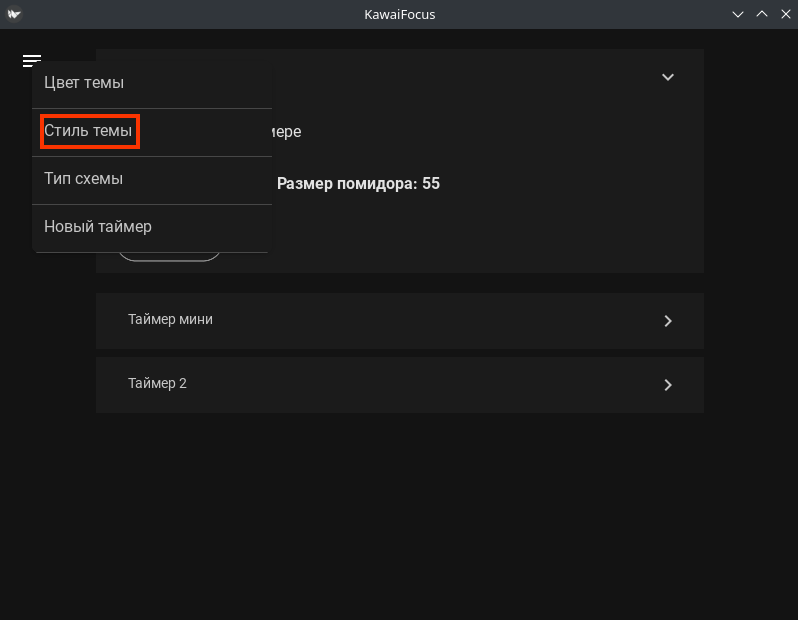The image size is (798, 620).
Task: Click the KawaiFocus app icon in title bar
Action: coord(14,14)
